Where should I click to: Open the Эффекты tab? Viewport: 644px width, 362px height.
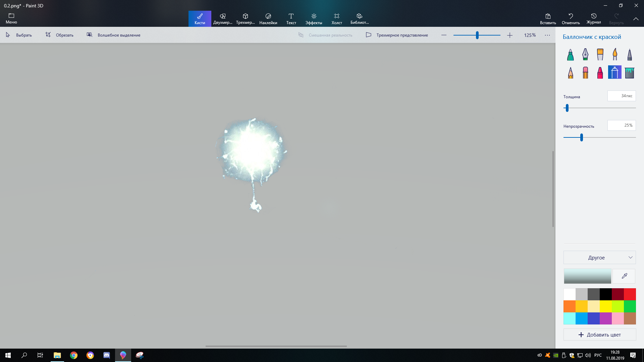tap(314, 19)
